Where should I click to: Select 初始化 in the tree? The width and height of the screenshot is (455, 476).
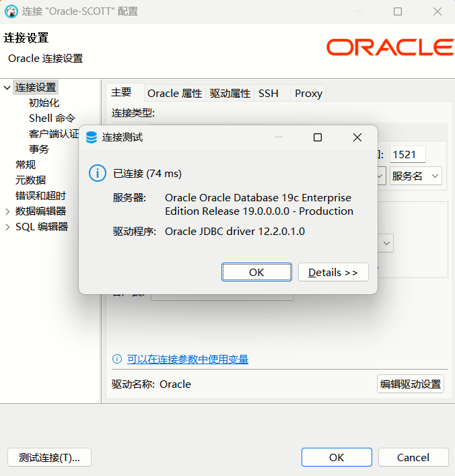44,103
